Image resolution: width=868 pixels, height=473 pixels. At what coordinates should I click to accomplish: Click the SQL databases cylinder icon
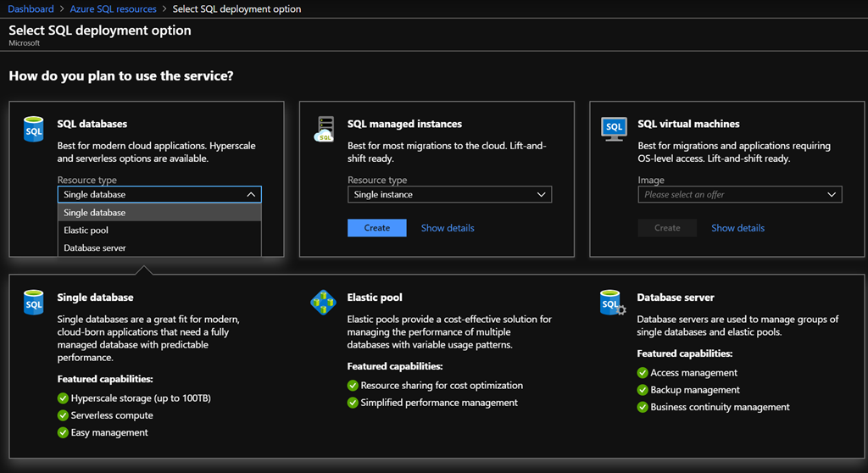pyautogui.click(x=33, y=130)
